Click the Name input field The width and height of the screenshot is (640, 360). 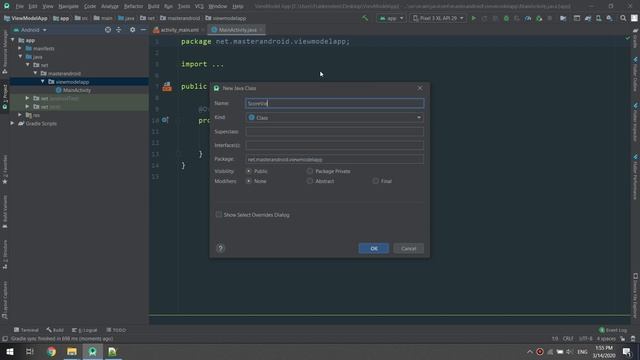tap(334, 103)
